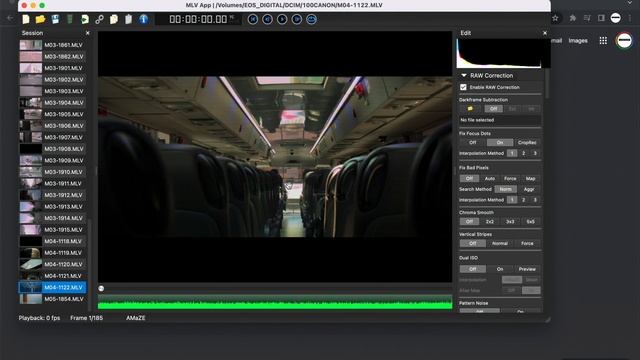Click the No file selected field
This screenshot has width=640, height=360.
500,120
